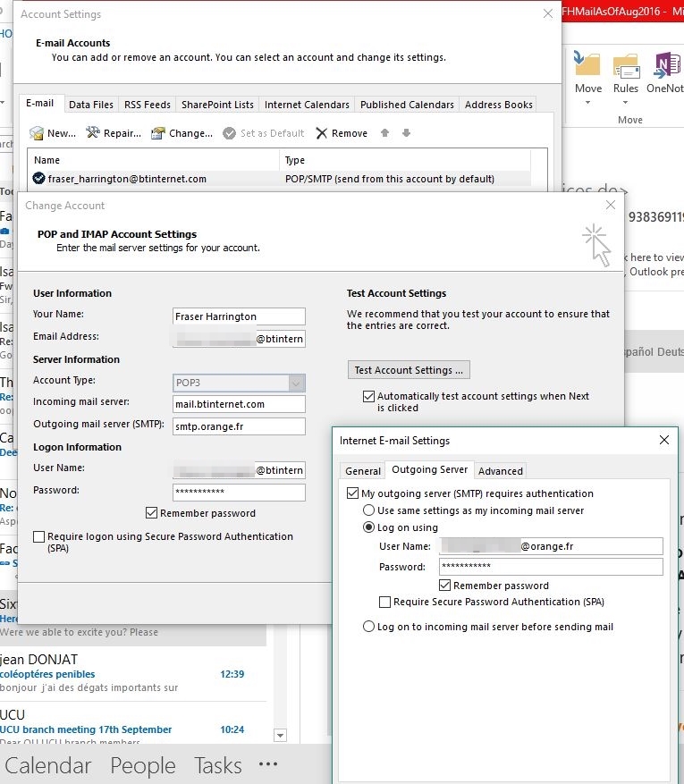The image size is (684, 784).
Task: Open the Account Type POP3 dropdown
Action: click(296, 383)
